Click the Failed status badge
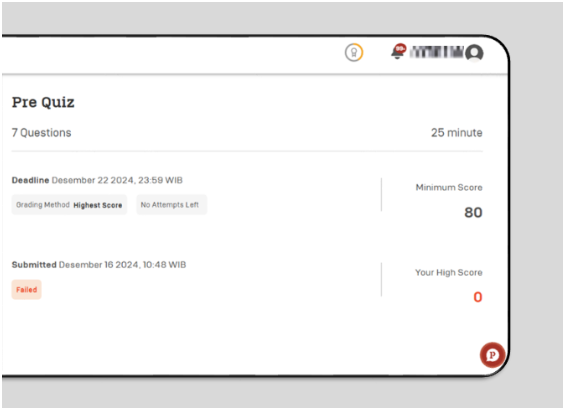Viewport: 563px width, 408px height. point(27,289)
